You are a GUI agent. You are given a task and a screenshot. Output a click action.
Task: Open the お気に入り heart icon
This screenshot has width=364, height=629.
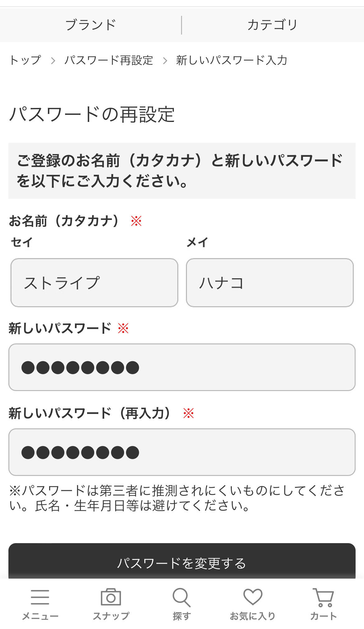[253, 597]
